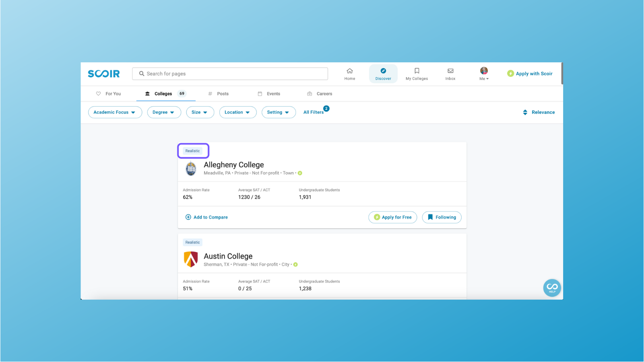
Task: Add Allegheny College to Compare
Action: (206, 217)
